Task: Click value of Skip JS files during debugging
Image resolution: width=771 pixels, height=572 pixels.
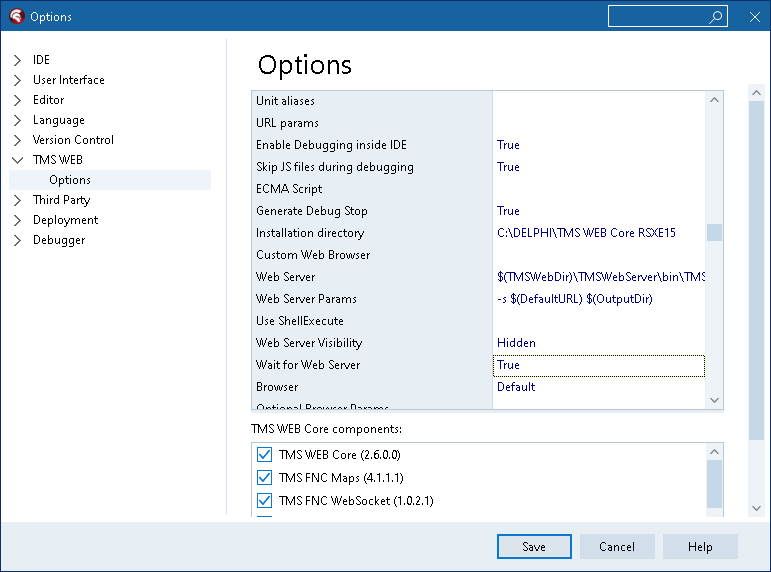Action: [x=508, y=167]
